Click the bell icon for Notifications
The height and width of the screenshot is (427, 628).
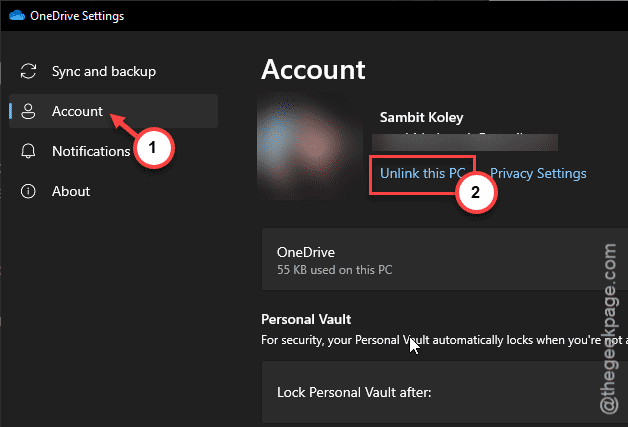[x=28, y=151]
